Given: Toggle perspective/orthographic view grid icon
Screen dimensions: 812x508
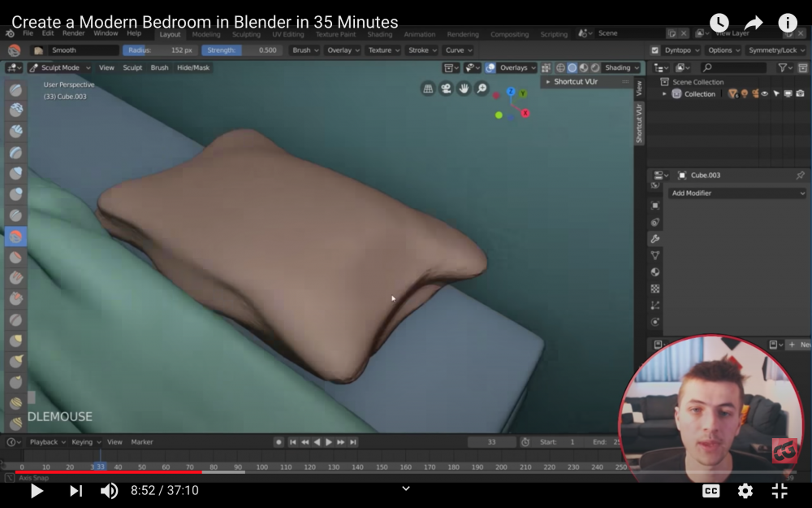Looking at the screenshot, I should pyautogui.click(x=428, y=89).
